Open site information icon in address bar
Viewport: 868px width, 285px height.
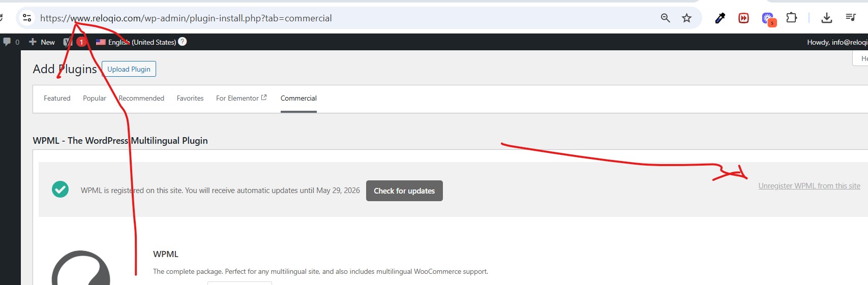(27, 18)
